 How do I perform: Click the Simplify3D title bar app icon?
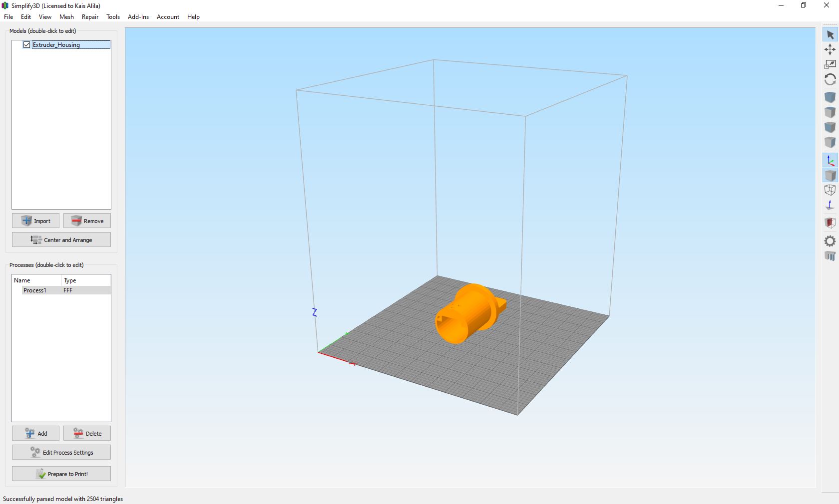(5, 5)
